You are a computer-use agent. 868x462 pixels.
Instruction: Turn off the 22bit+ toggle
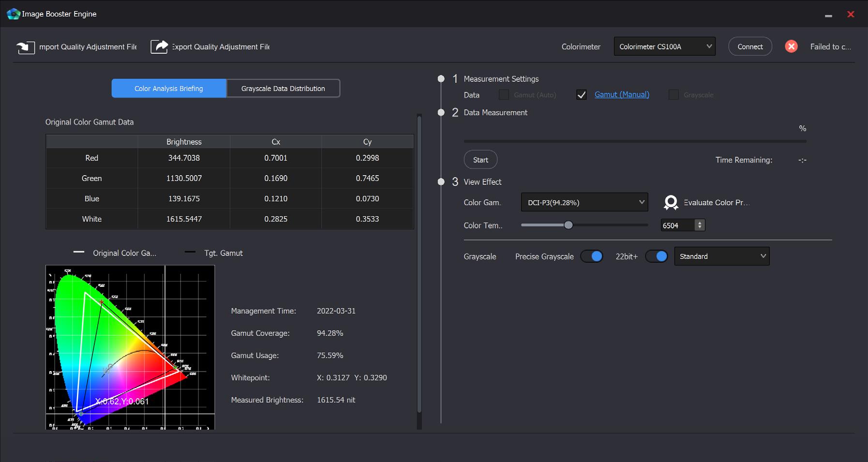click(657, 256)
